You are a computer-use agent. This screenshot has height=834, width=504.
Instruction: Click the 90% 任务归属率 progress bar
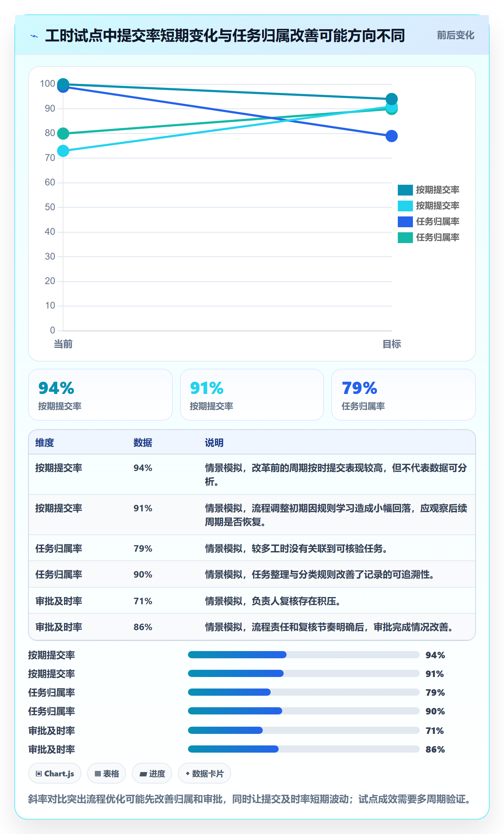point(303,711)
